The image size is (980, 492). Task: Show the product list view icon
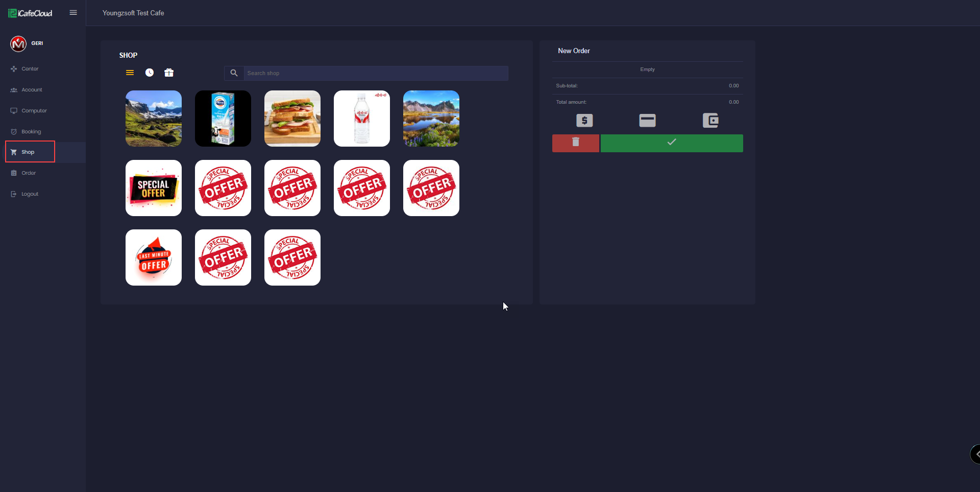130,73
